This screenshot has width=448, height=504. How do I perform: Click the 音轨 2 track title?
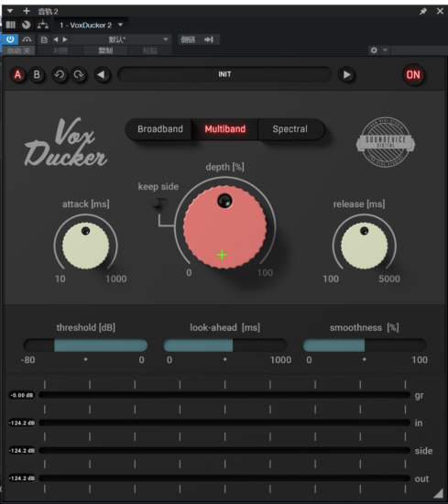48,12
